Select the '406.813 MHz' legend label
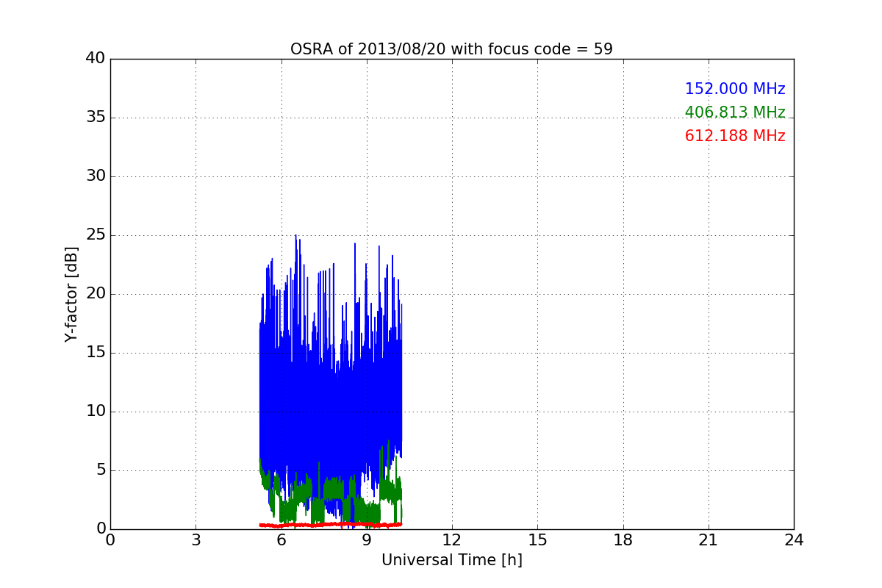 point(735,112)
